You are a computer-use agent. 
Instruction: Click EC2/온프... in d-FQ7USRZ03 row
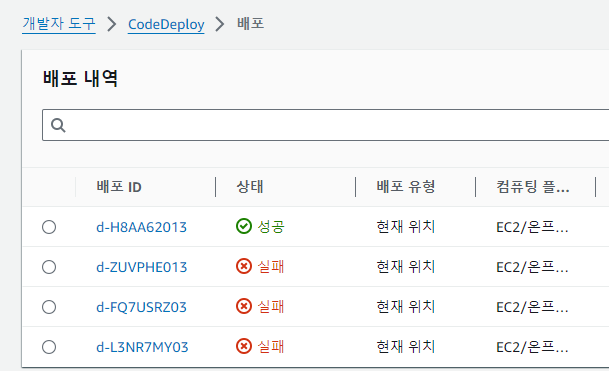[x=532, y=307]
